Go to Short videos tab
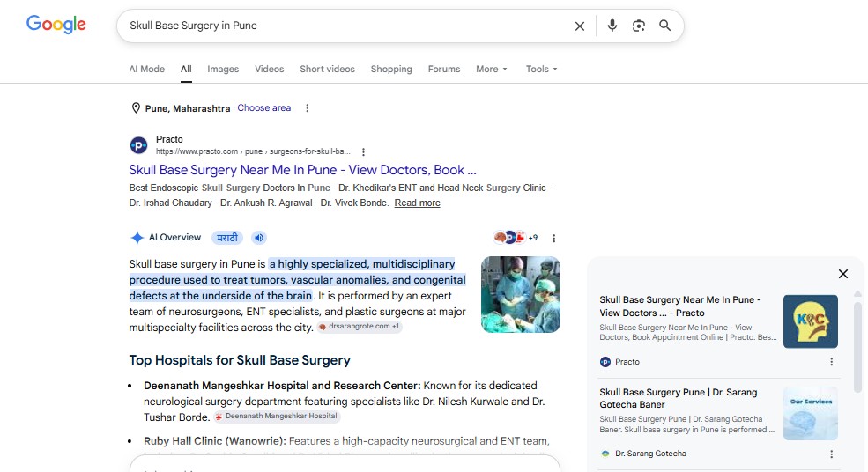This screenshot has height=472, width=868. point(327,70)
